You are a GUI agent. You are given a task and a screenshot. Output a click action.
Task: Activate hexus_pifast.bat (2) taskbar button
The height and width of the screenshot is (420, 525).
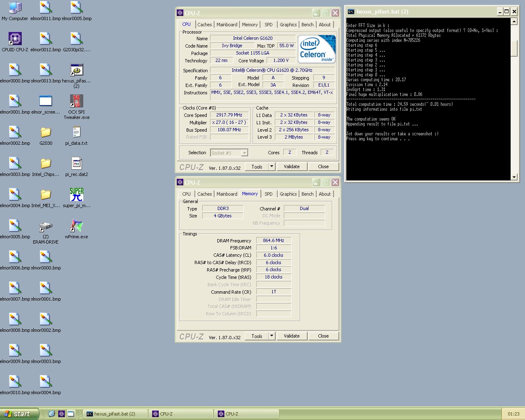(x=115, y=414)
